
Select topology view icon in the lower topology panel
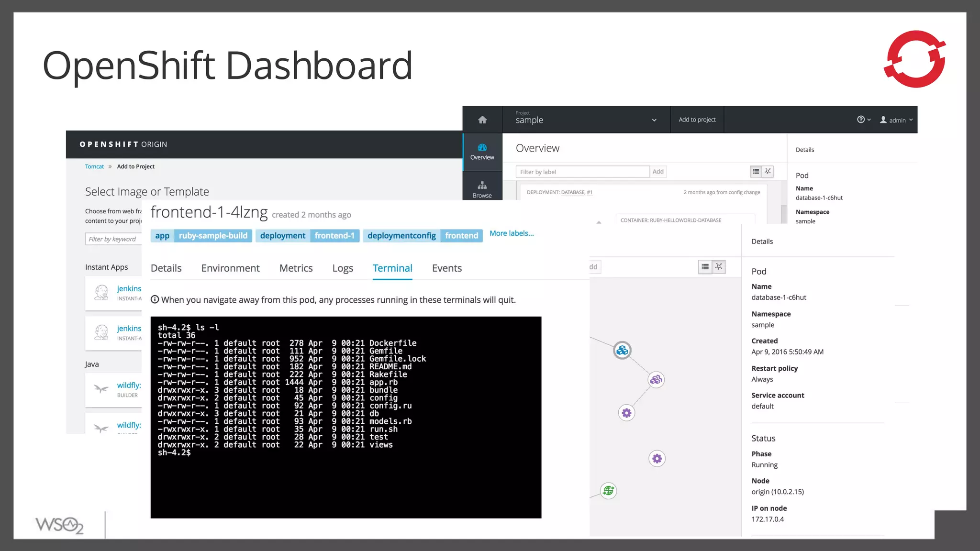(x=719, y=267)
